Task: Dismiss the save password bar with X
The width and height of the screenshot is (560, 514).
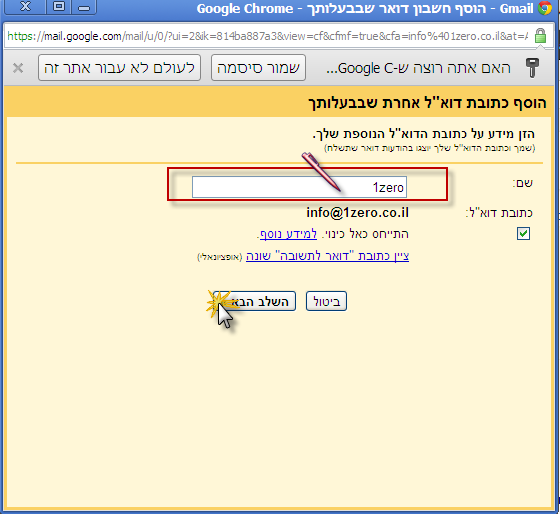Action: (x=18, y=68)
